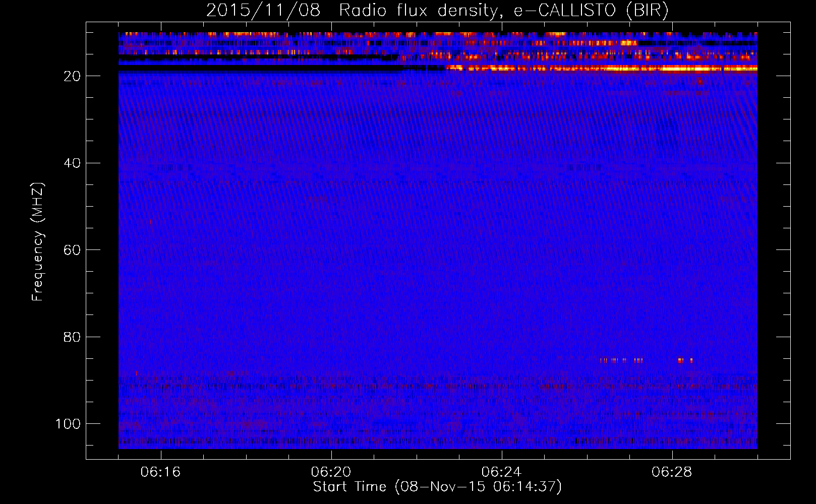
Task: Click the '20' frequency tick label
Action: [x=72, y=76]
